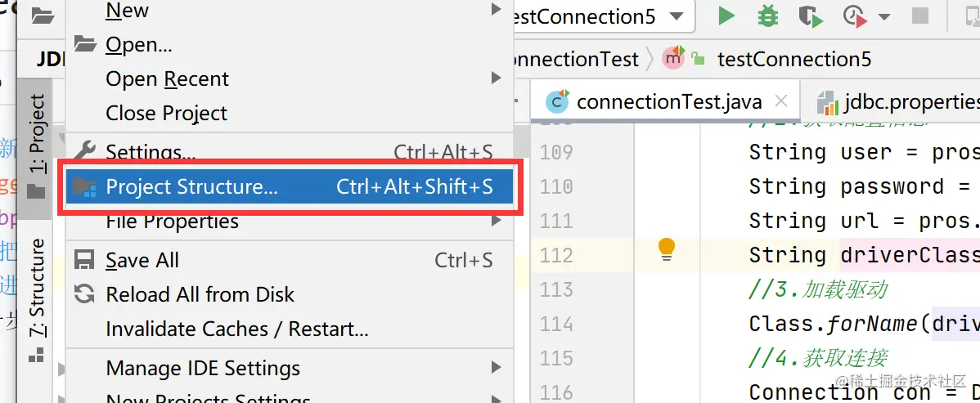Start debugging with the bug icon
This screenshot has width=980, height=403.
tap(767, 16)
